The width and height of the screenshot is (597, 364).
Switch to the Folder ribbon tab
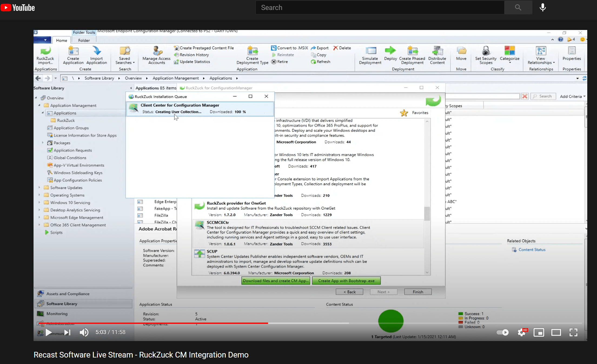84,40
